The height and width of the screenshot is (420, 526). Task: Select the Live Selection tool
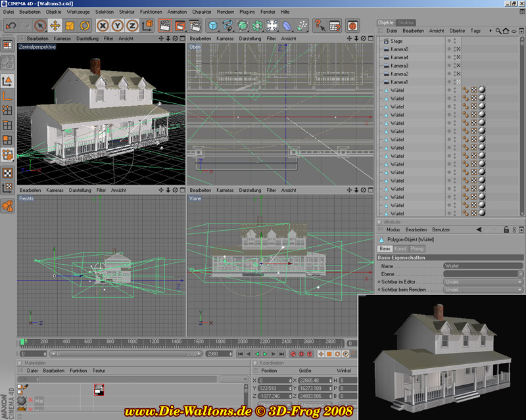point(40,26)
